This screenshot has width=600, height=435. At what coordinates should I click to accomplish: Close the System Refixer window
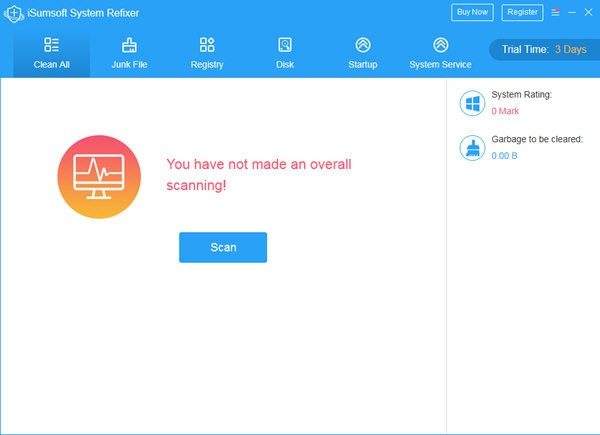point(589,12)
